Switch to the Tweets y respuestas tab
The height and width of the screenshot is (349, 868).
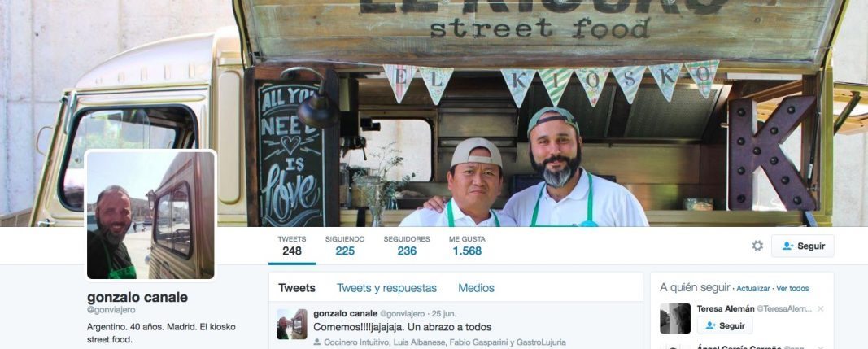click(386, 288)
